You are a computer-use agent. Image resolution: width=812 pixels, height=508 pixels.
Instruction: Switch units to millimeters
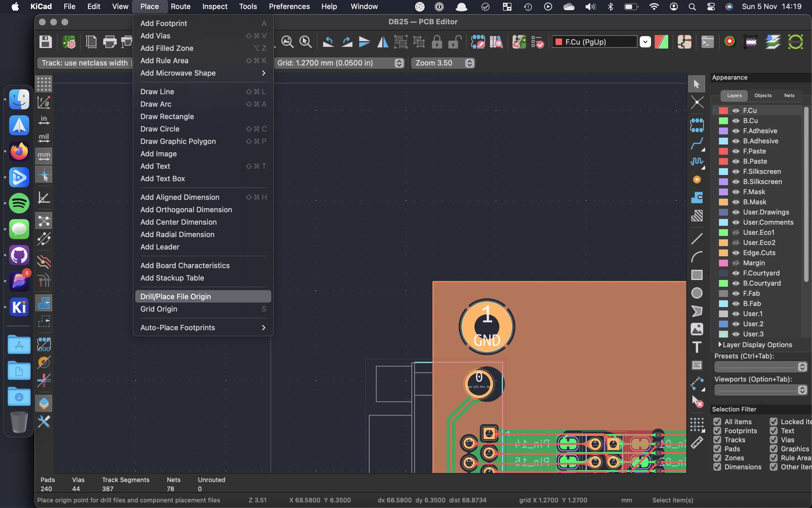pos(44,156)
